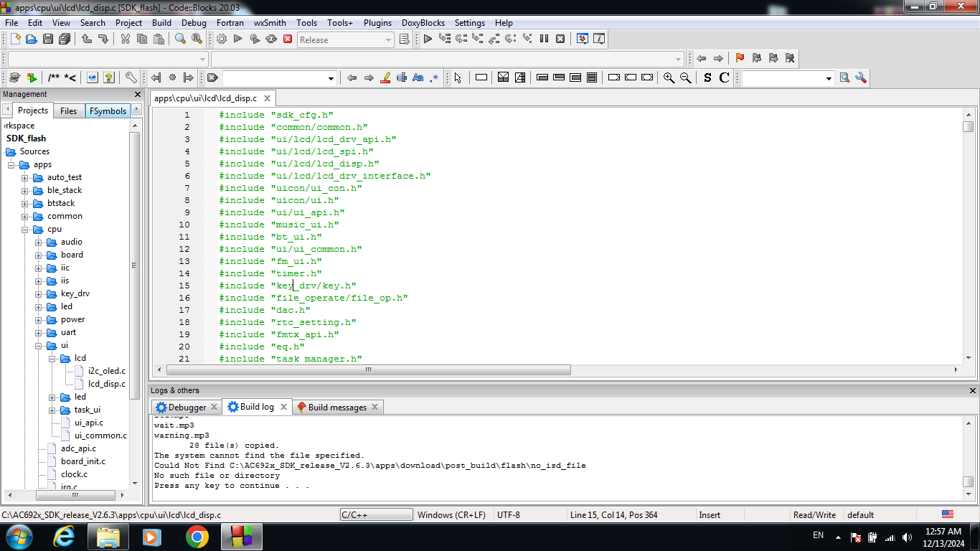Open Find with the magnifier icon

pyautogui.click(x=181, y=39)
